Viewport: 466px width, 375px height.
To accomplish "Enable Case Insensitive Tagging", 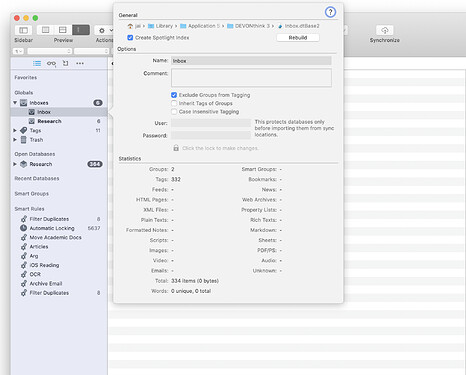I will pyautogui.click(x=174, y=112).
